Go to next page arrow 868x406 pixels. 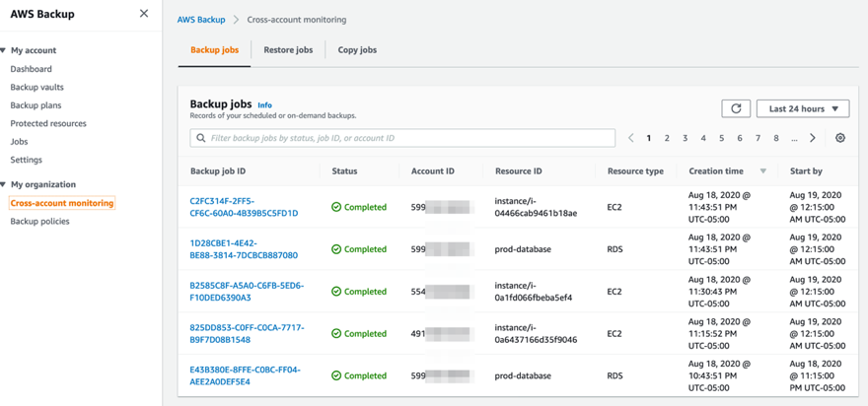coord(813,138)
